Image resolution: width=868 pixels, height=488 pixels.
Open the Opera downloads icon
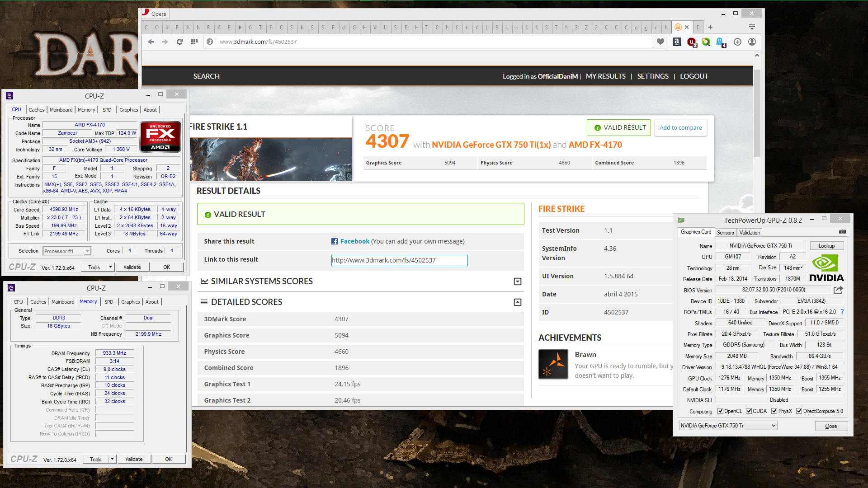point(737,42)
